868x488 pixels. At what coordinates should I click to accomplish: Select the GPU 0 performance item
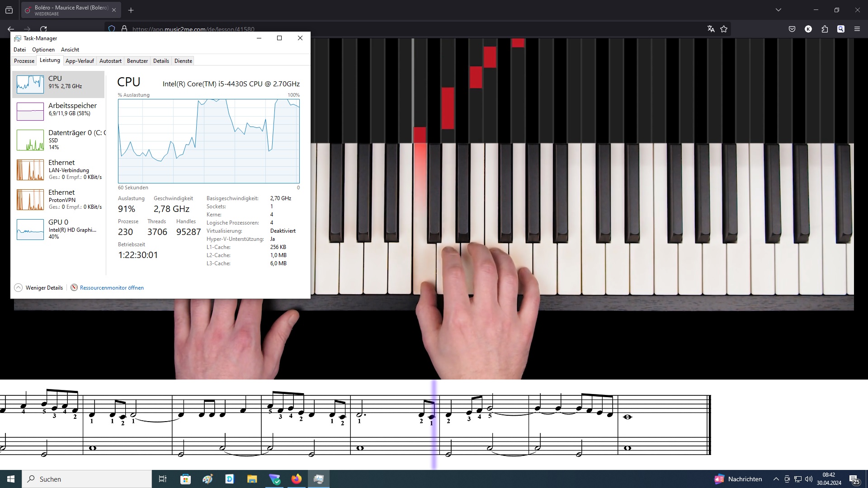click(59, 229)
